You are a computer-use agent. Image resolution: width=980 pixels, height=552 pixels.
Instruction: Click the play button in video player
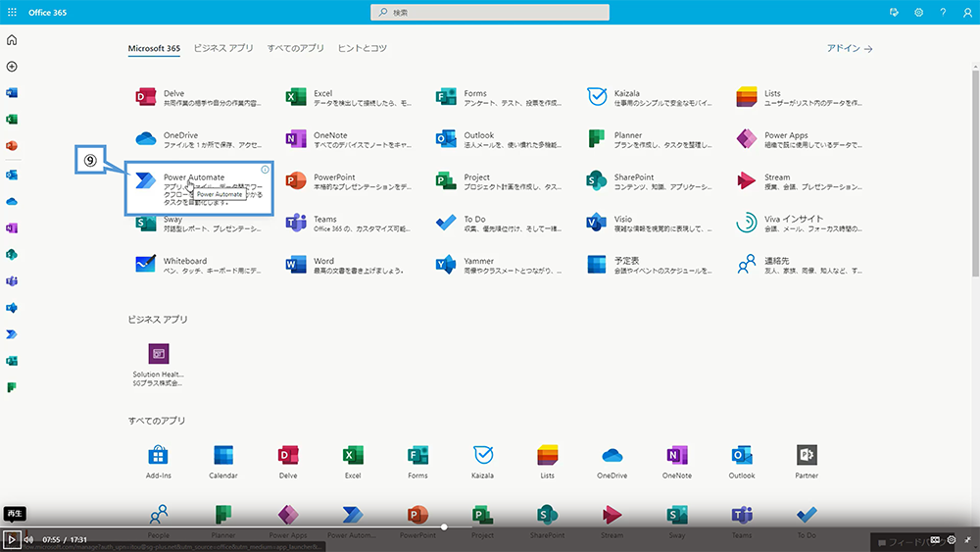pyautogui.click(x=11, y=539)
